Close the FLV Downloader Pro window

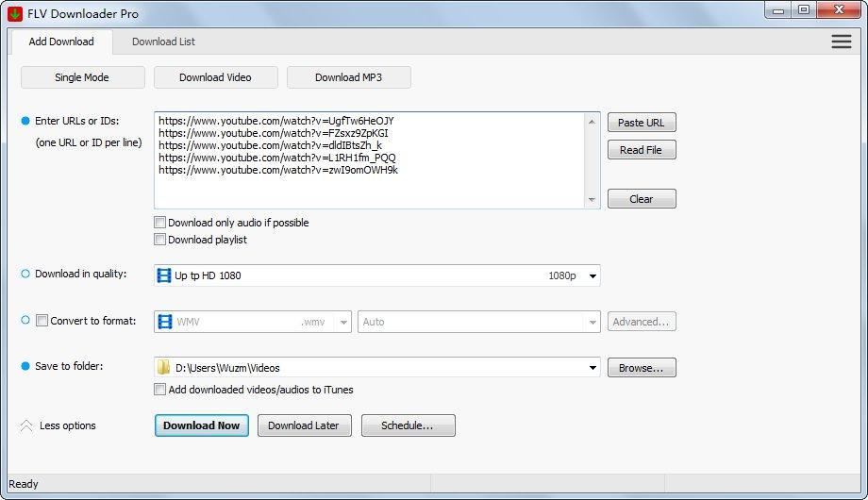click(839, 10)
